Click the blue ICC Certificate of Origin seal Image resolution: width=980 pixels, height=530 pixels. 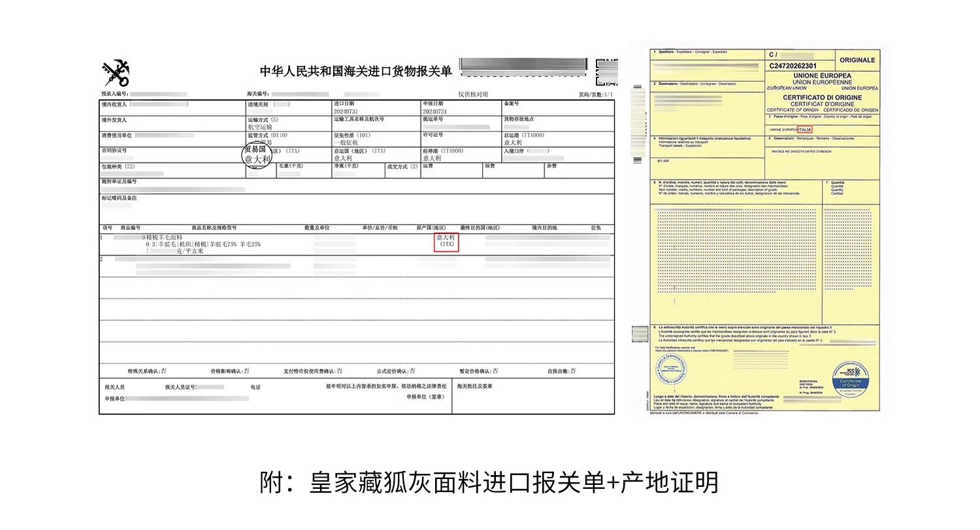[x=850, y=379]
